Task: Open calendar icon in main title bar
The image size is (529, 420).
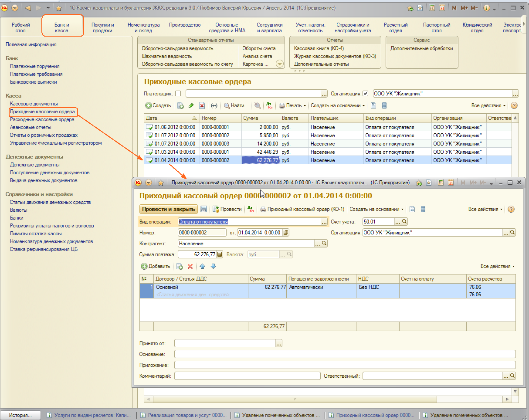Action: point(442,8)
